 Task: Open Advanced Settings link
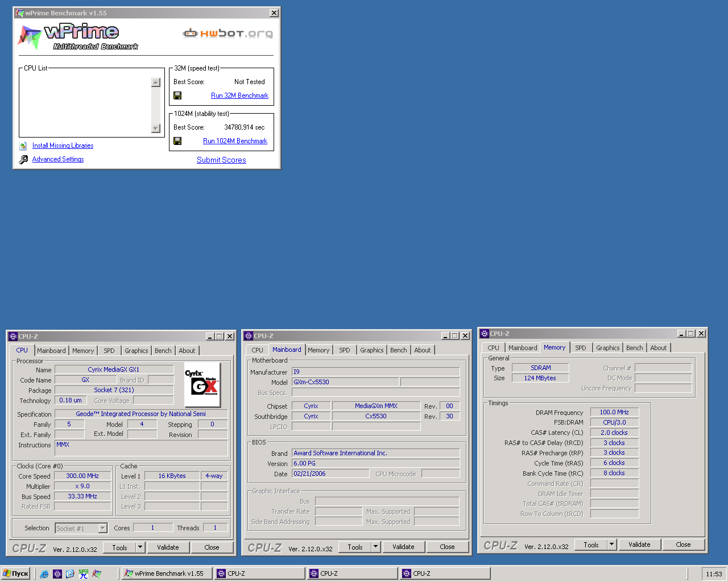tap(58, 159)
